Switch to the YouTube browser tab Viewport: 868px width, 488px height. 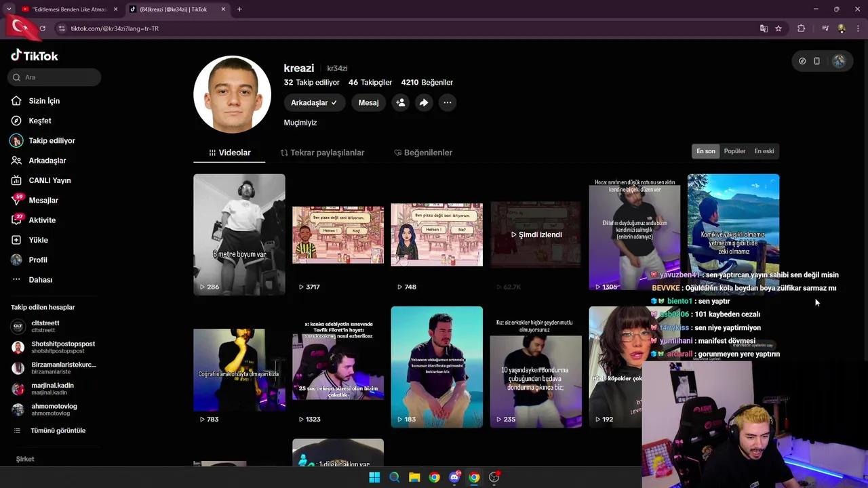(70, 9)
